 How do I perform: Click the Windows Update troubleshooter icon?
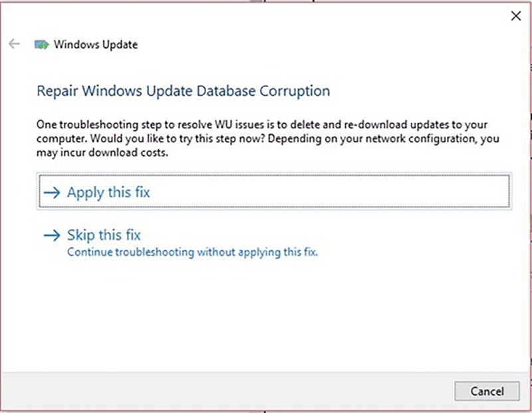point(41,45)
